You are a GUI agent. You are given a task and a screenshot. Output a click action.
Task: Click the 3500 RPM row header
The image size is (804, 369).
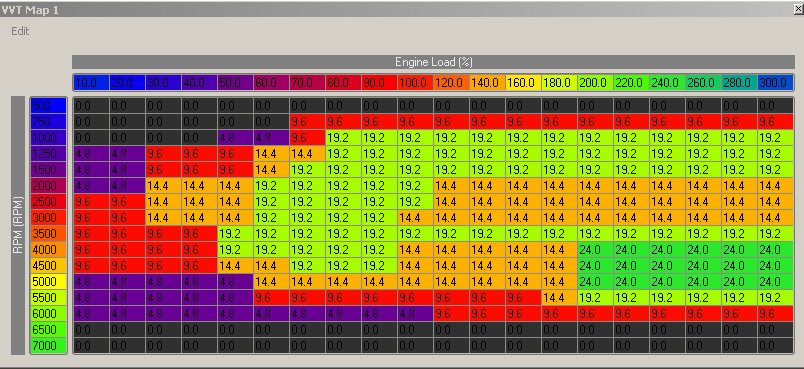[x=48, y=234]
